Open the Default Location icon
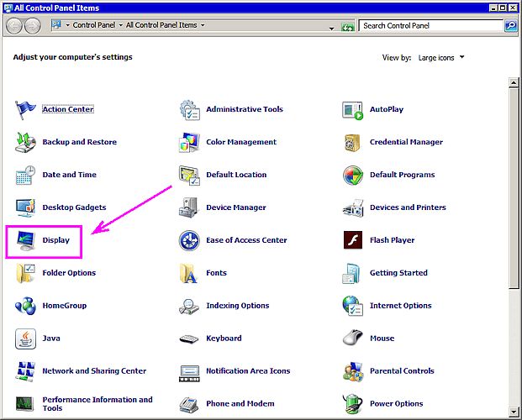This screenshot has height=420, width=522. coord(189,175)
